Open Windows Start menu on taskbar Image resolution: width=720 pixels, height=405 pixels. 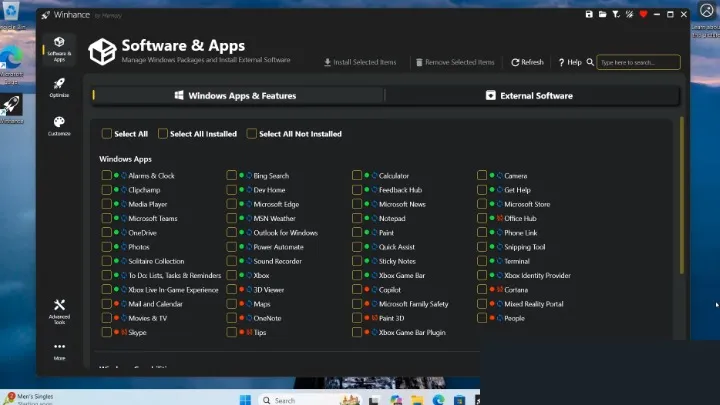[x=245, y=399]
